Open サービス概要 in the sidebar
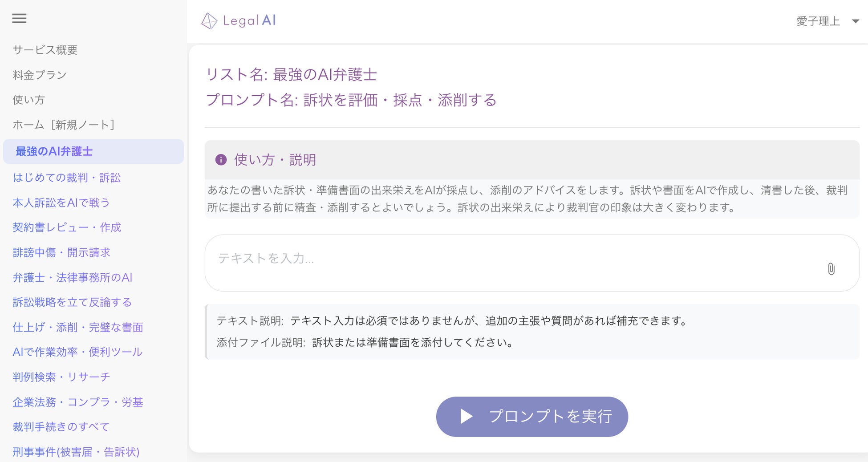This screenshot has width=868, height=462. pyautogui.click(x=45, y=50)
